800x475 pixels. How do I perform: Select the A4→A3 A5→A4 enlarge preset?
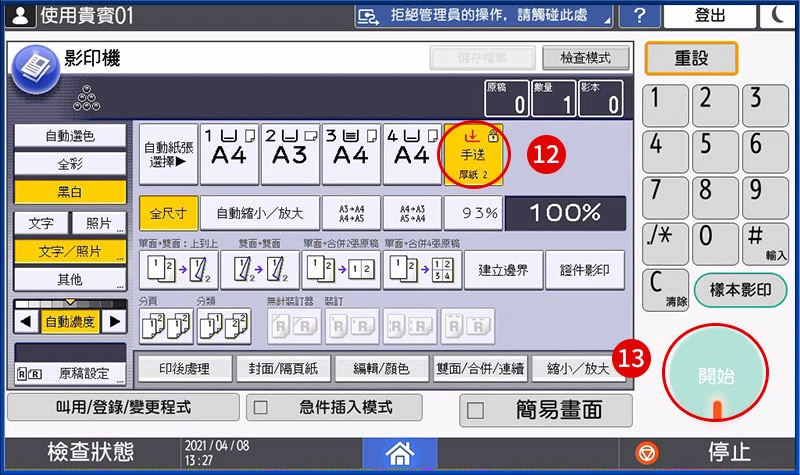click(412, 213)
